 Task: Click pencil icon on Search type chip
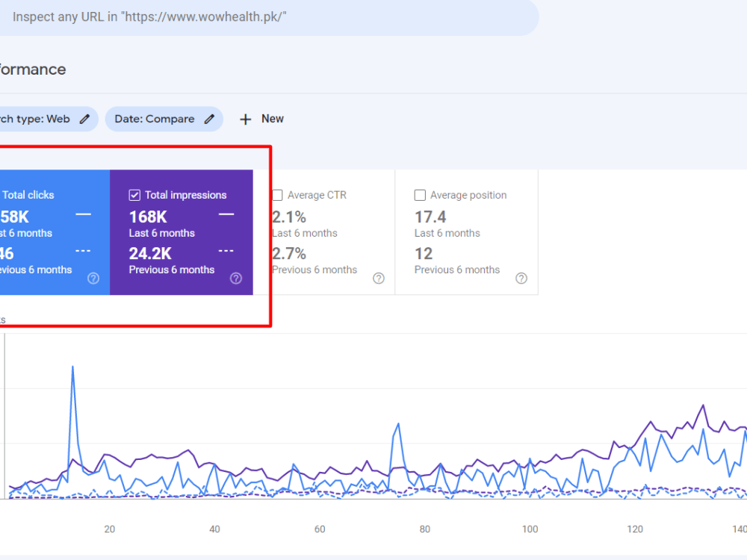[85, 119]
